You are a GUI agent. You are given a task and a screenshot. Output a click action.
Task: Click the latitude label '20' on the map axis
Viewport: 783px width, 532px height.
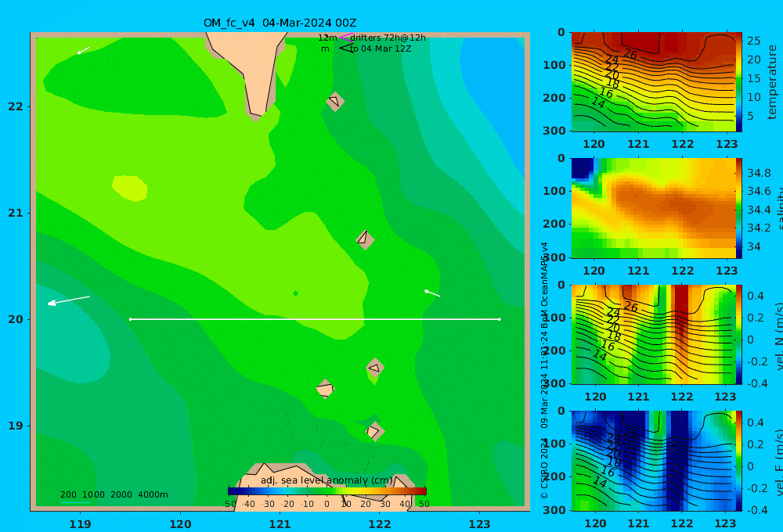point(16,319)
